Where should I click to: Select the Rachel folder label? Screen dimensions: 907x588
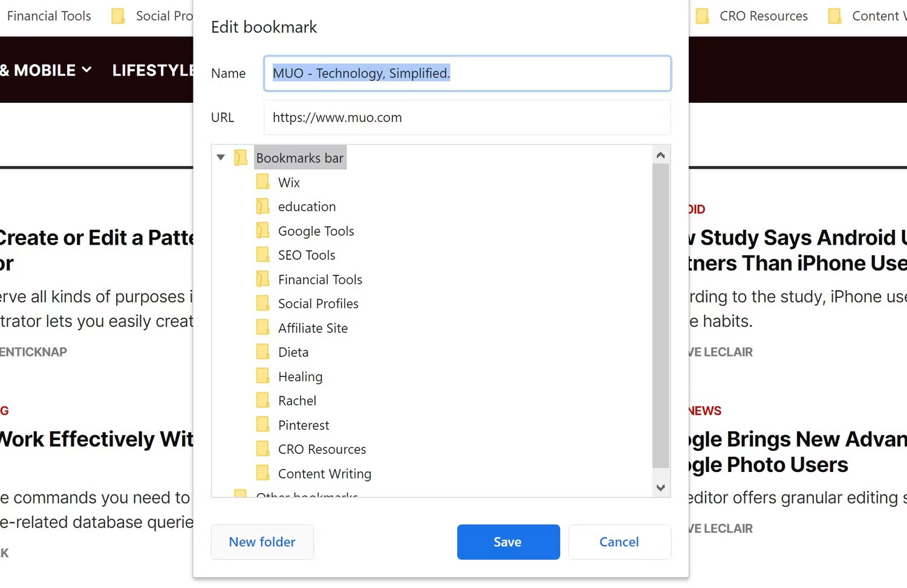coord(297,401)
